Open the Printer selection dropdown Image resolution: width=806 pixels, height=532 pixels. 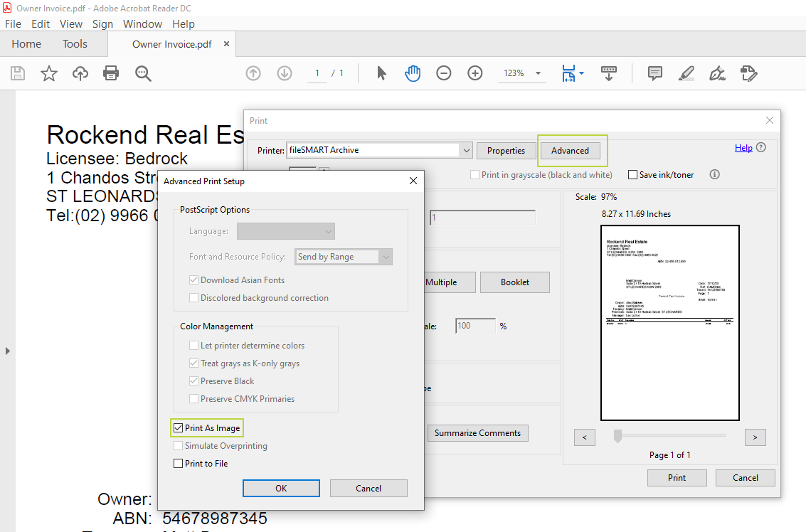(466, 151)
